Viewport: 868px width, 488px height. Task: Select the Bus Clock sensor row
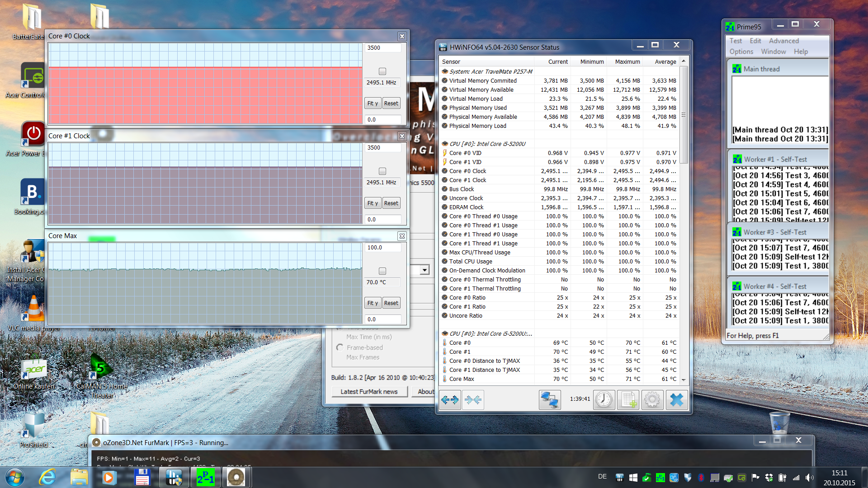pyautogui.click(x=559, y=189)
